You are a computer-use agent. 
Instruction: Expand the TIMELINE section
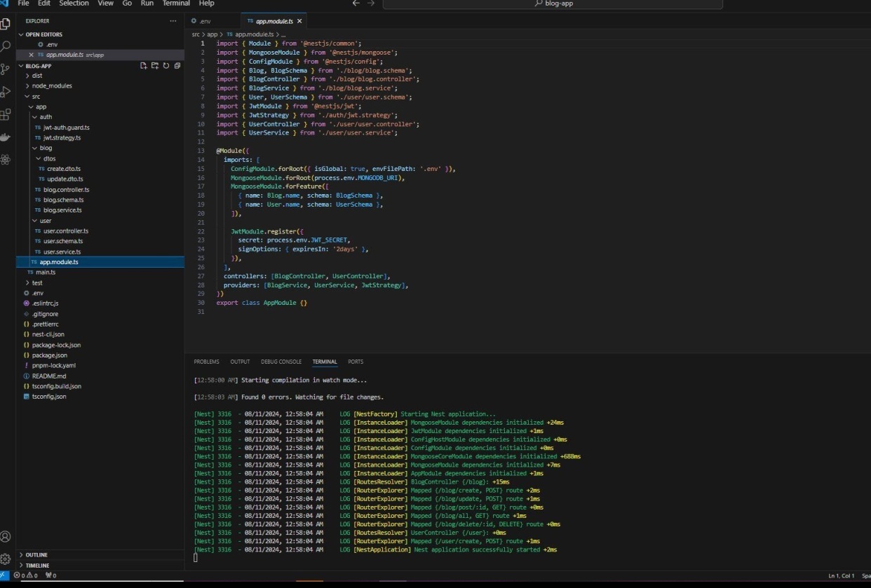[x=37, y=565]
